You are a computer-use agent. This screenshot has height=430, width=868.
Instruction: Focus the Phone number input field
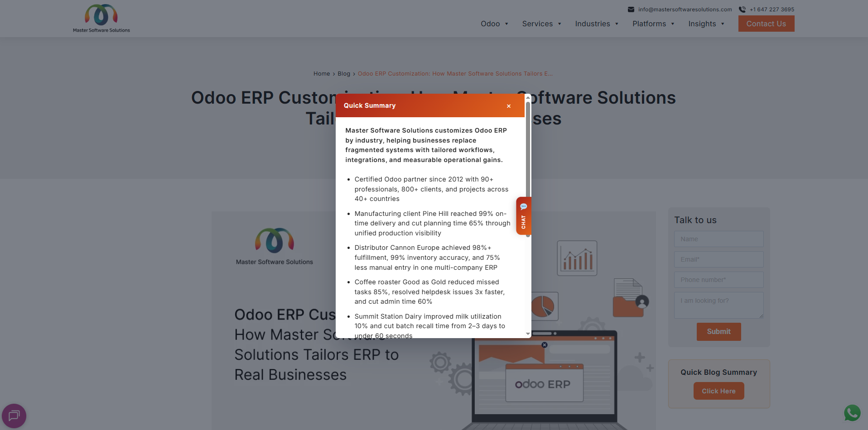pyautogui.click(x=719, y=280)
